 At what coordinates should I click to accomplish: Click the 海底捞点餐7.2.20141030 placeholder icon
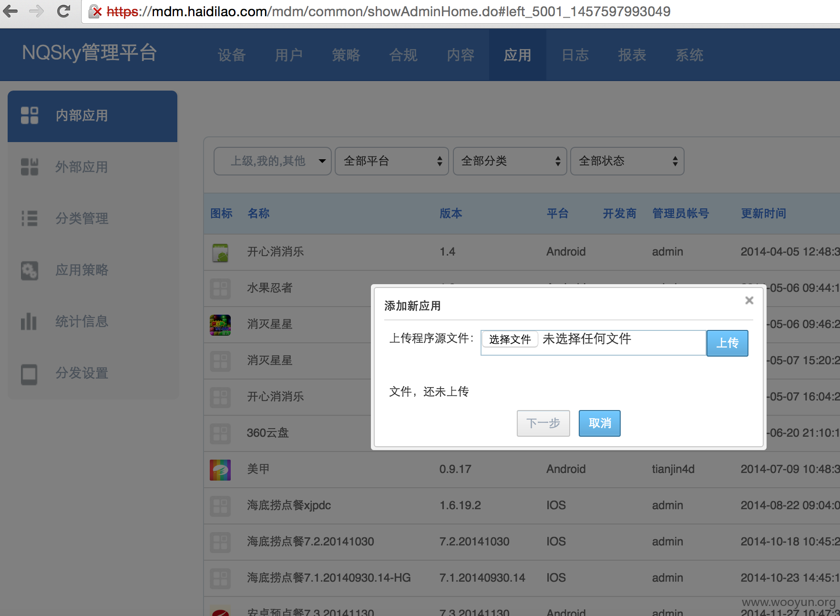click(220, 543)
